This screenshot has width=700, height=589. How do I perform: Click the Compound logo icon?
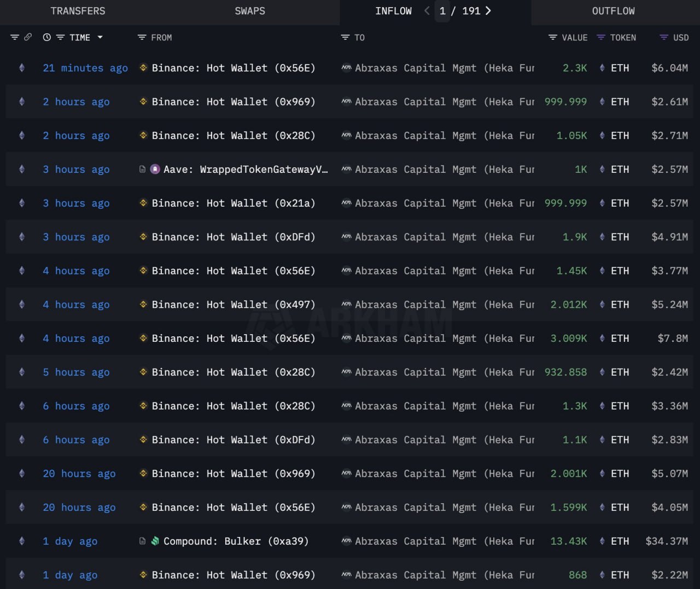click(x=155, y=541)
